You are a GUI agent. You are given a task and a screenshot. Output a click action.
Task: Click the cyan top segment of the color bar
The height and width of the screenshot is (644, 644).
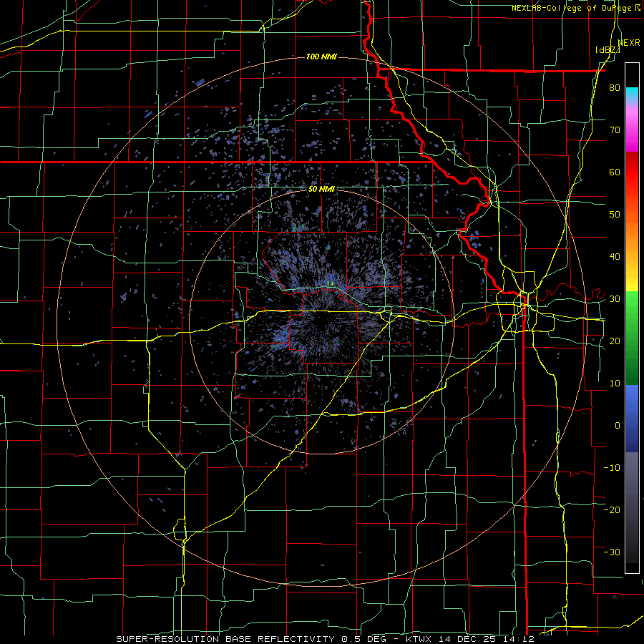coord(632,95)
